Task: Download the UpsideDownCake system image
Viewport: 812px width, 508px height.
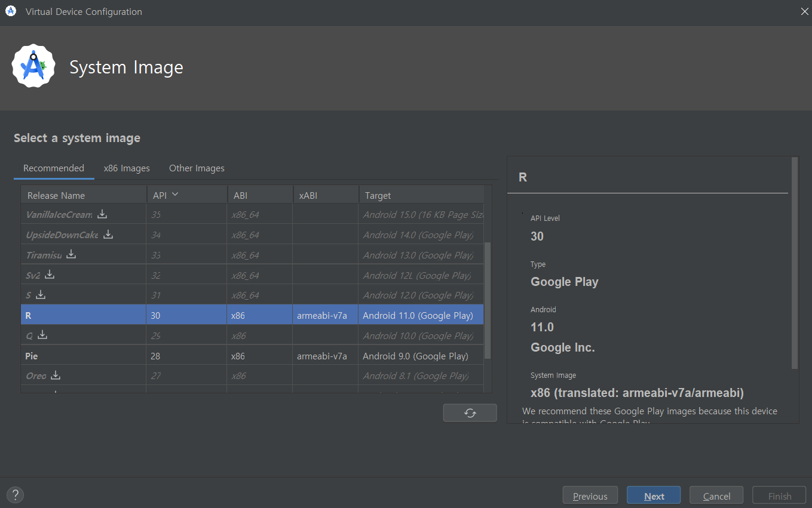Action: 108,234
